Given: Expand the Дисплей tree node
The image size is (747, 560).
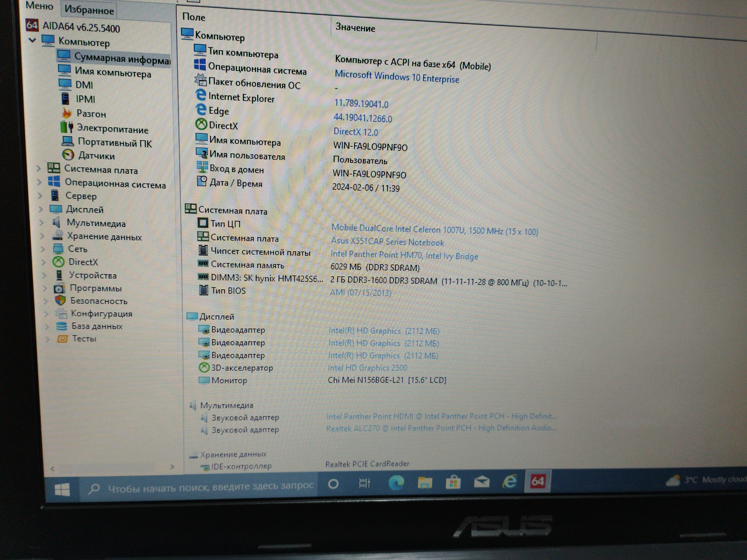Looking at the screenshot, I should point(41,209).
